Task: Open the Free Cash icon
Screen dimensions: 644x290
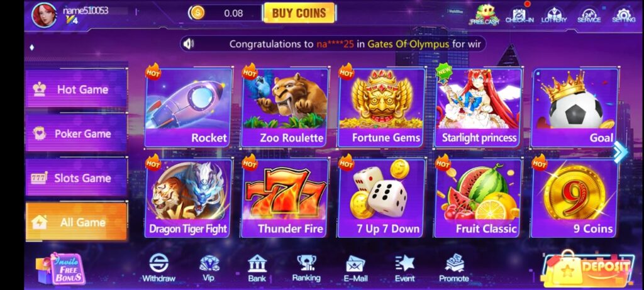Action: click(x=484, y=14)
